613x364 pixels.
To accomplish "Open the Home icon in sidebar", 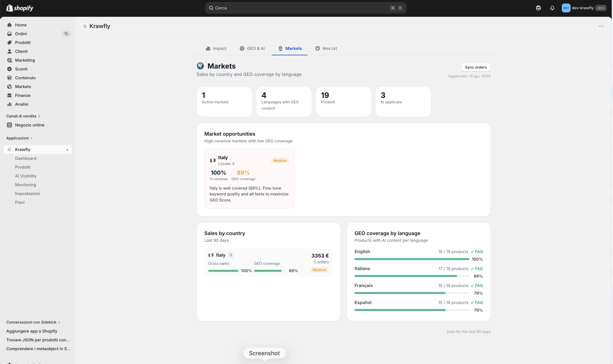I will (9, 25).
